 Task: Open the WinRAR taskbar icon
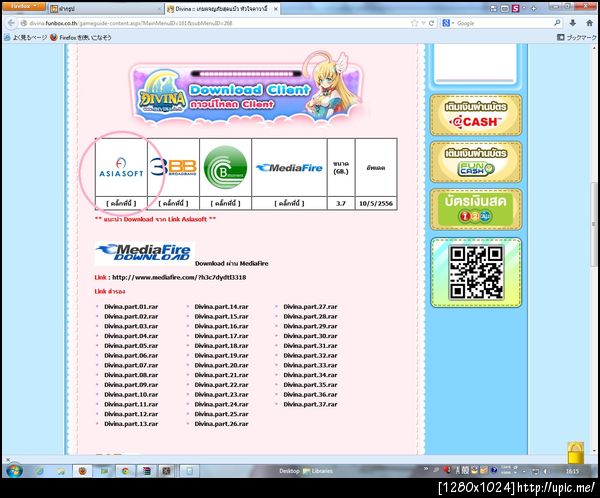(x=146, y=471)
